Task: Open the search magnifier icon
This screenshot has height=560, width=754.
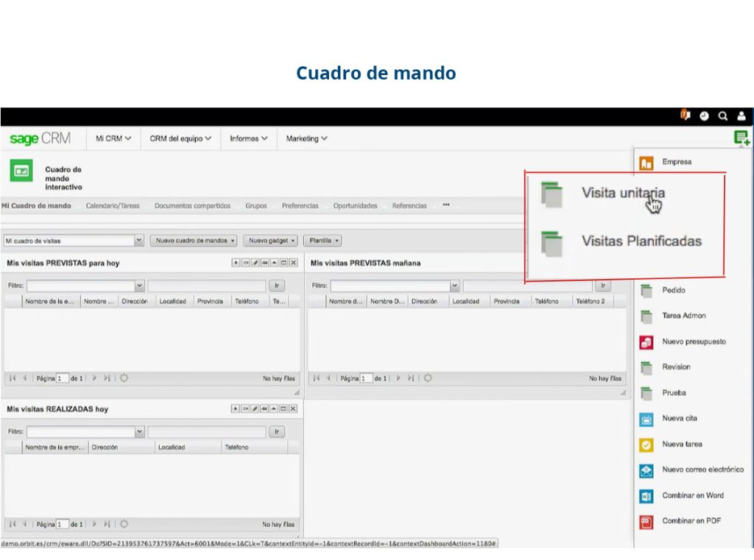Action: [x=723, y=116]
